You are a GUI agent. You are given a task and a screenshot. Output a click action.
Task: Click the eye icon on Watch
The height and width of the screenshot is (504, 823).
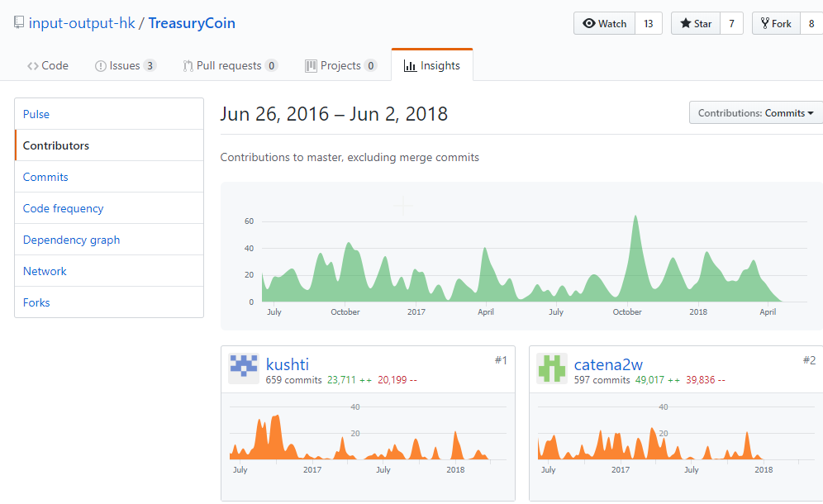coord(589,24)
